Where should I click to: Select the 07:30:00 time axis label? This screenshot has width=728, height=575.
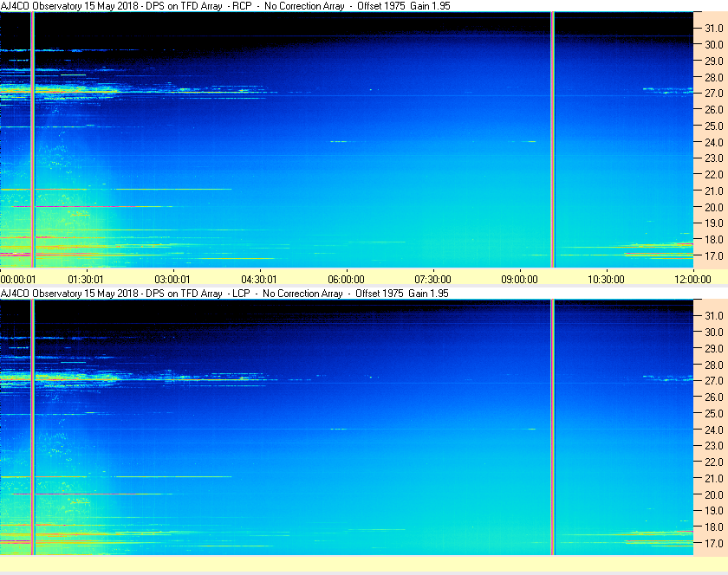click(432, 280)
